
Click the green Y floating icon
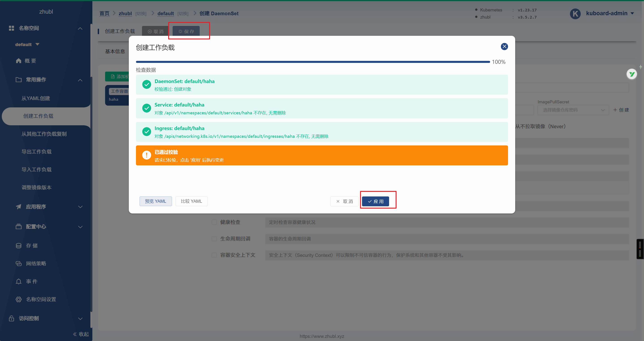point(632,74)
